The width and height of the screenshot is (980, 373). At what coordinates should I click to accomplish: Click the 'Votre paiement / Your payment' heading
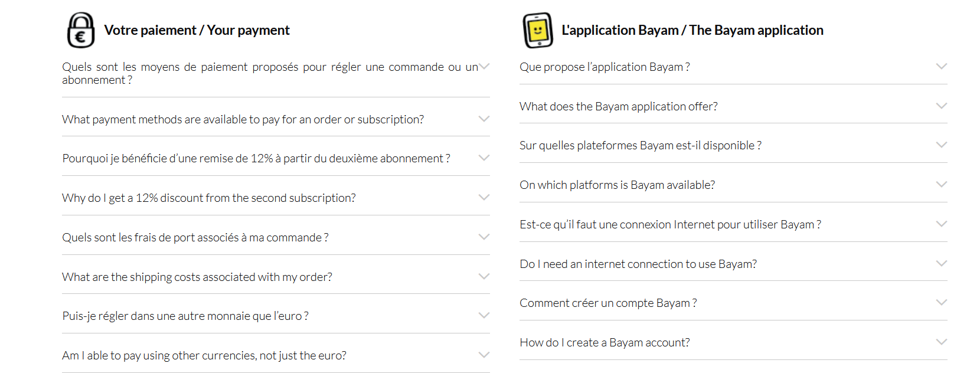(197, 30)
